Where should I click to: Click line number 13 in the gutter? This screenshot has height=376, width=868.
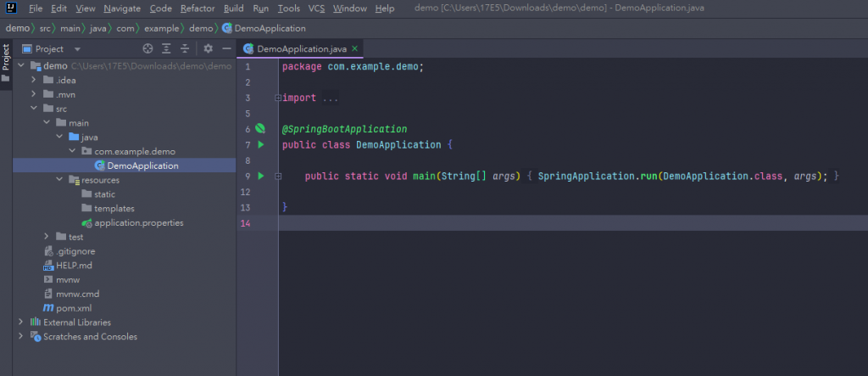tap(245, 207)
